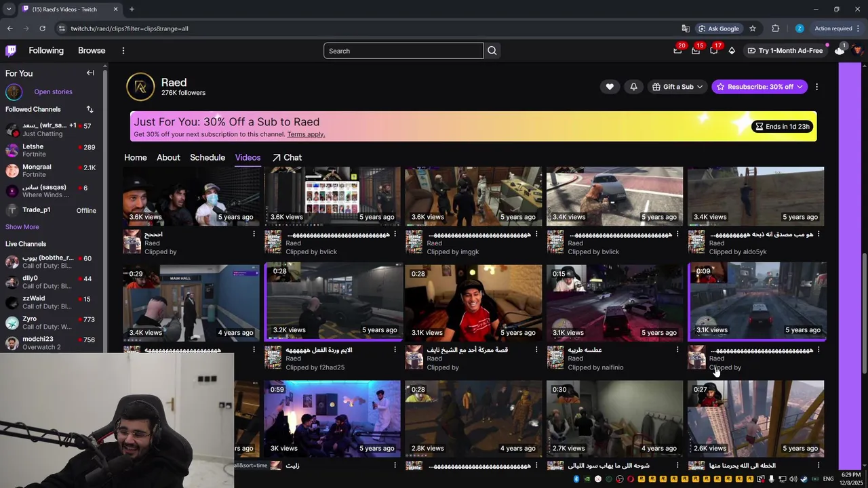Open the new tab button
The height and width of the screenshot is (488, 868).
132,9
